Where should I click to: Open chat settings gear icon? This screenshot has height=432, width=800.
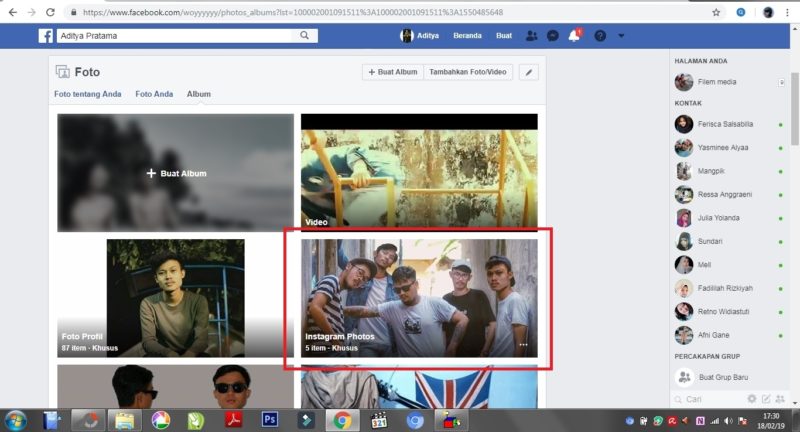[x=752, y=399]
